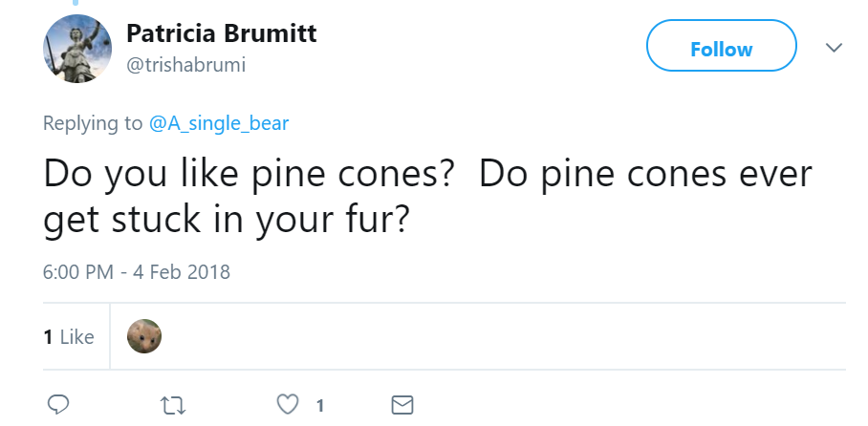This screenshot has height=426, width=868.
Task: Click the display name Patricia Brumitt
Action: click(x=221, y=34)
